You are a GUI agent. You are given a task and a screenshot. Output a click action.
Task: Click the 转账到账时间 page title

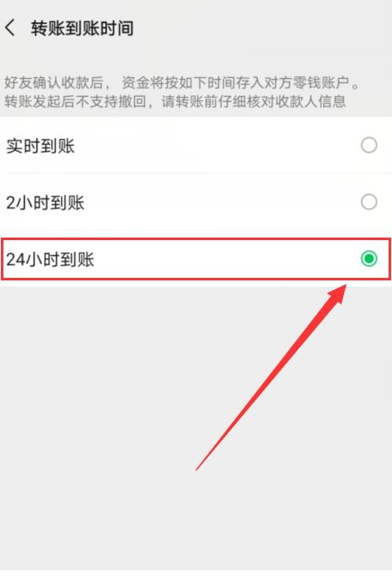tap(81, 28)
